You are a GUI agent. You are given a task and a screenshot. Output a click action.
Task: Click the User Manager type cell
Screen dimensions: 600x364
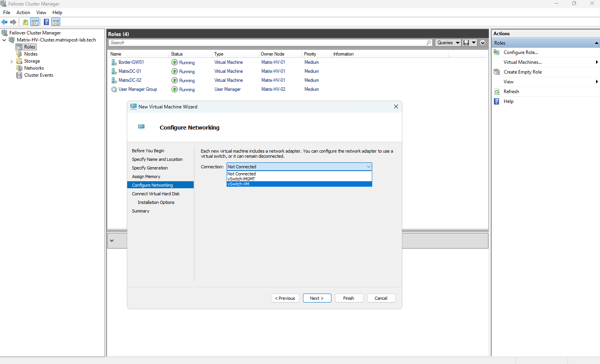tap(227, 89)
